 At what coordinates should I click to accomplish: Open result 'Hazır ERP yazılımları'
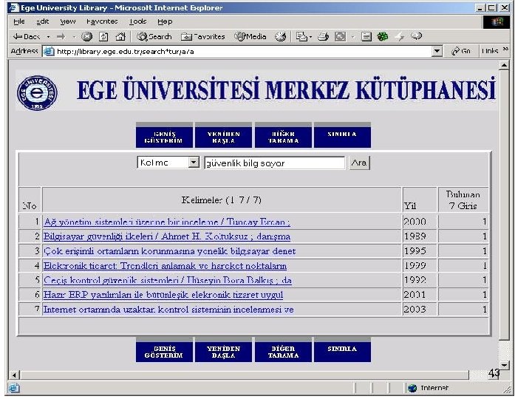point(163,295)
